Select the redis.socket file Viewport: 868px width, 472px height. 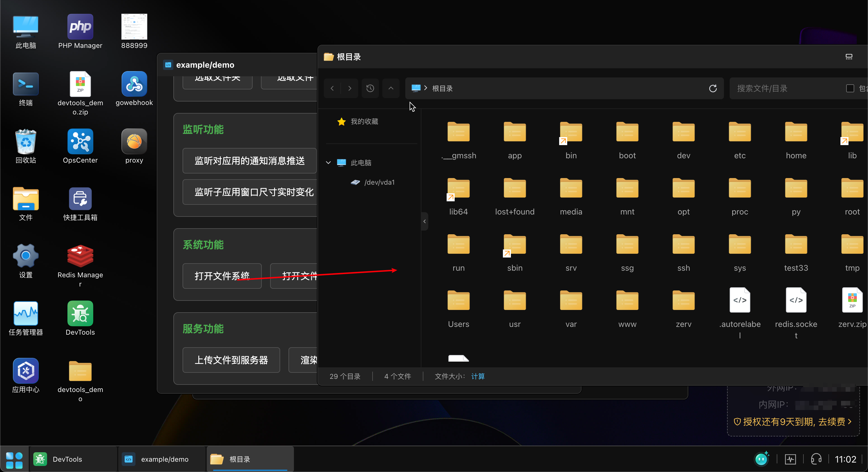796,313
